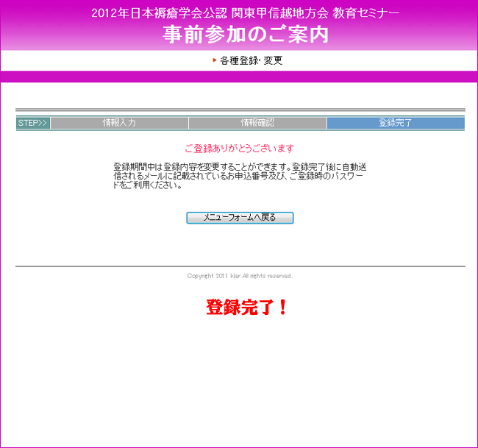Viewport: 478px width, 448px height.
Task: Click the red arrow icon beside 各種登録・変更
Action: [x=215, y=60]
